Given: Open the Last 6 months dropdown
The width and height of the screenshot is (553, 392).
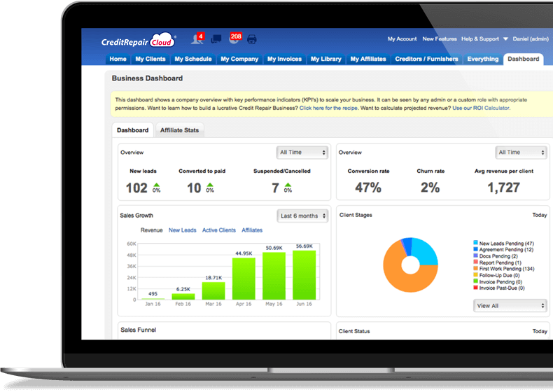Looking at the screenshot, I should tap(302, 216).
